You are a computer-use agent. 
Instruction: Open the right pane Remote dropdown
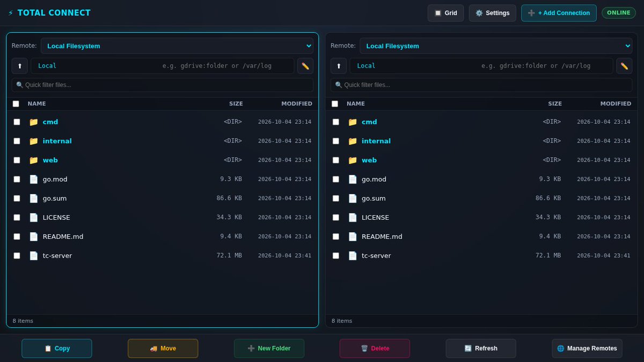coord(496,46)
